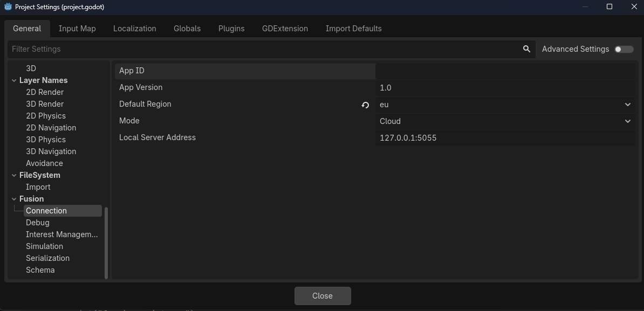Screen dimensions: 644x311
Task: Select Serialization under Fusion
Action: click(47, 259)
